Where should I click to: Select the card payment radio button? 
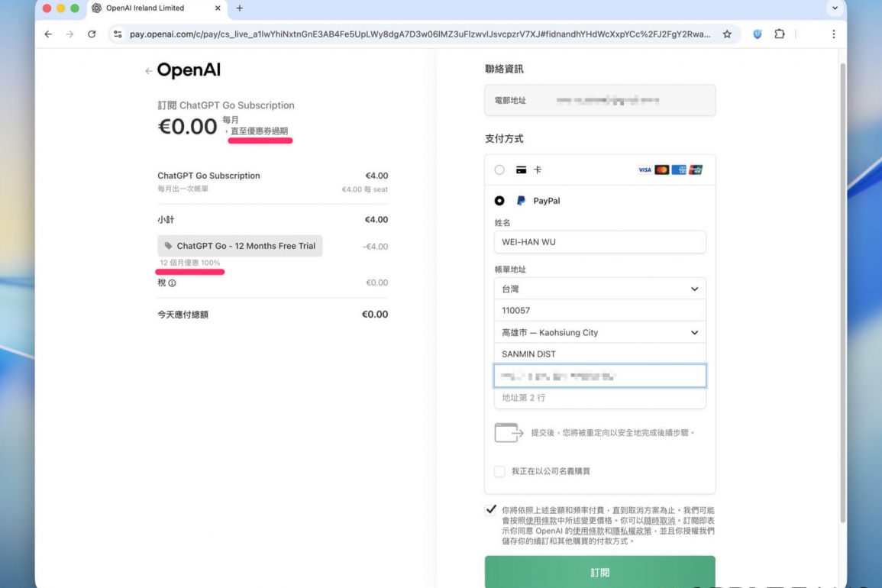[499, 170]
